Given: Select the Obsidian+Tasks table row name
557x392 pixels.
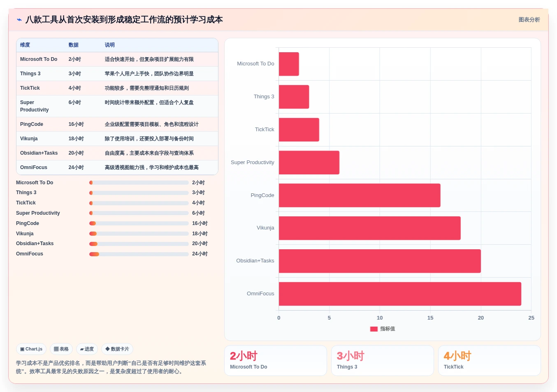Looking at the screenshot, I should coord(39,153).
